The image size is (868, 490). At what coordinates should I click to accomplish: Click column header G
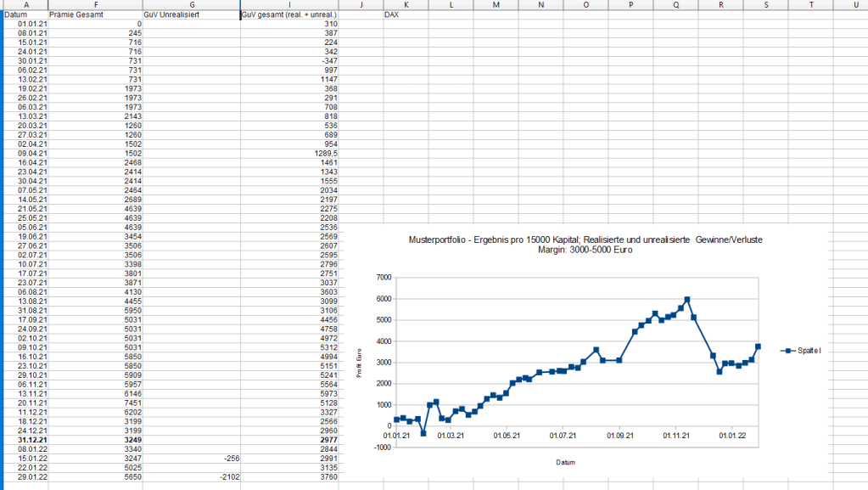pyautogui.click(x=191, y=5)
